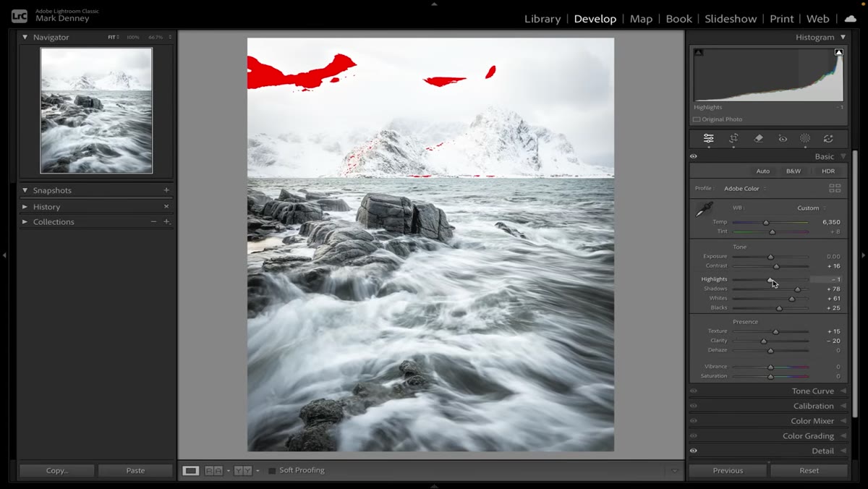This screenshot has width=868, height=489.
Task: Collapse the Navigator panel
Action: click(25, 37)
